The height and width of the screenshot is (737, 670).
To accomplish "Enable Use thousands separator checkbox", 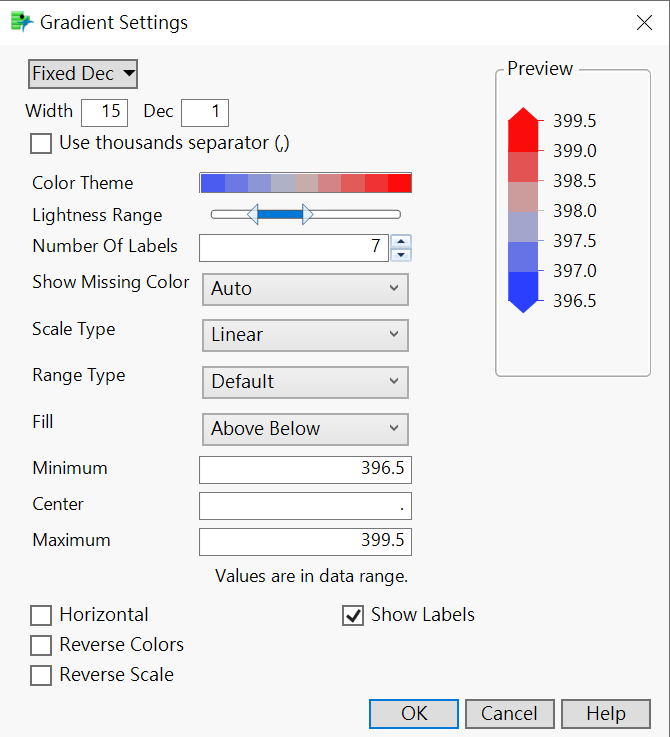I will [x=41, y=143].
